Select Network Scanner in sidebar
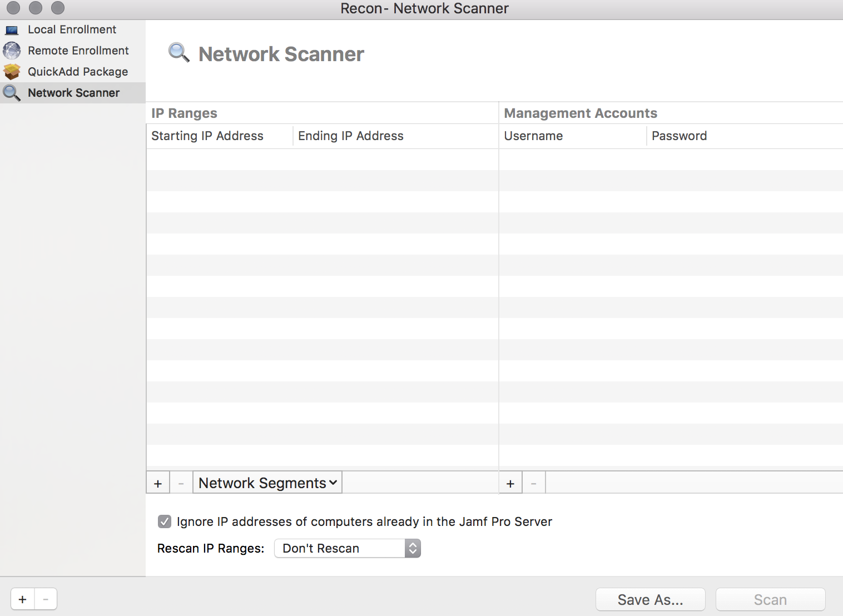 coord(73,93)
